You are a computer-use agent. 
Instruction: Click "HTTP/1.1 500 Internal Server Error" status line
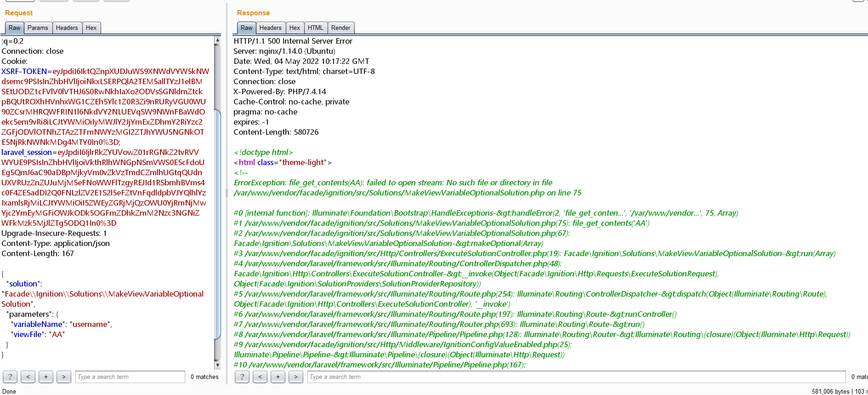click(293, 41)
